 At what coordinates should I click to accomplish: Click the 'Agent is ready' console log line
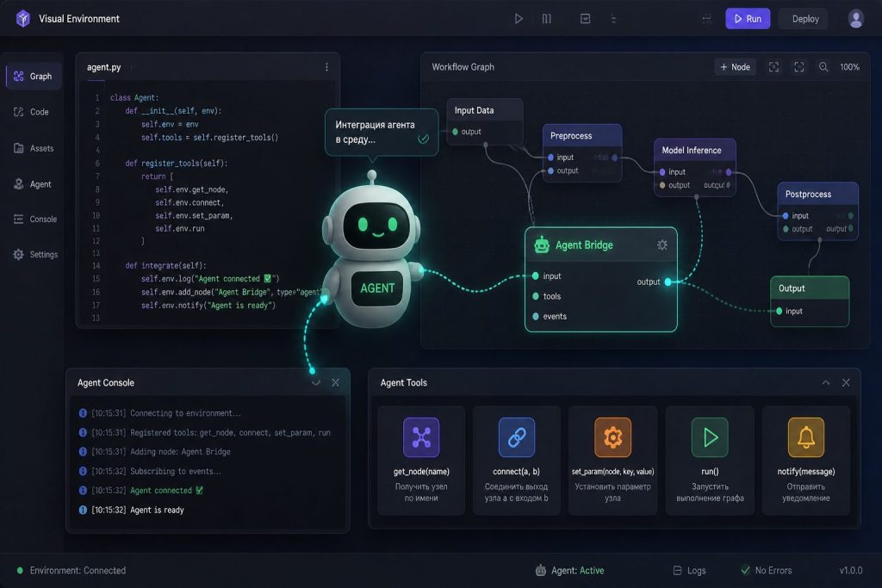point(132,510)
